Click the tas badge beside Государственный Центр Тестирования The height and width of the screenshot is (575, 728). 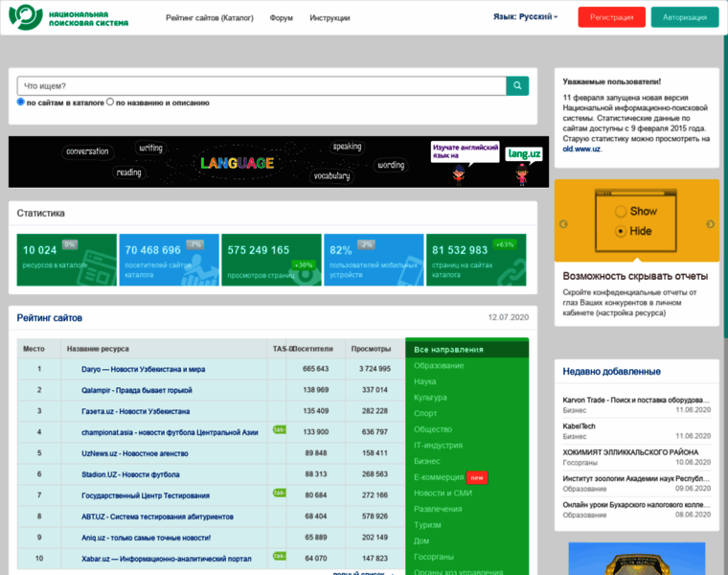(x=280, y=493)
